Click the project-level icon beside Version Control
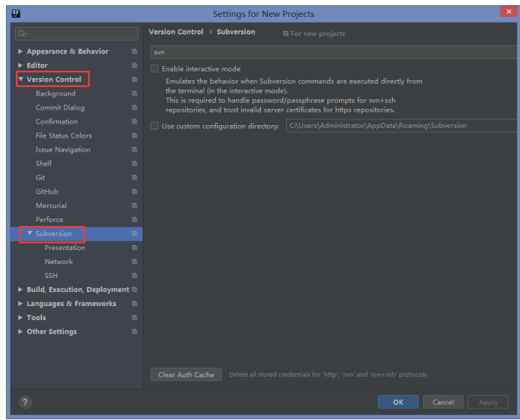 tap(135, 79)
